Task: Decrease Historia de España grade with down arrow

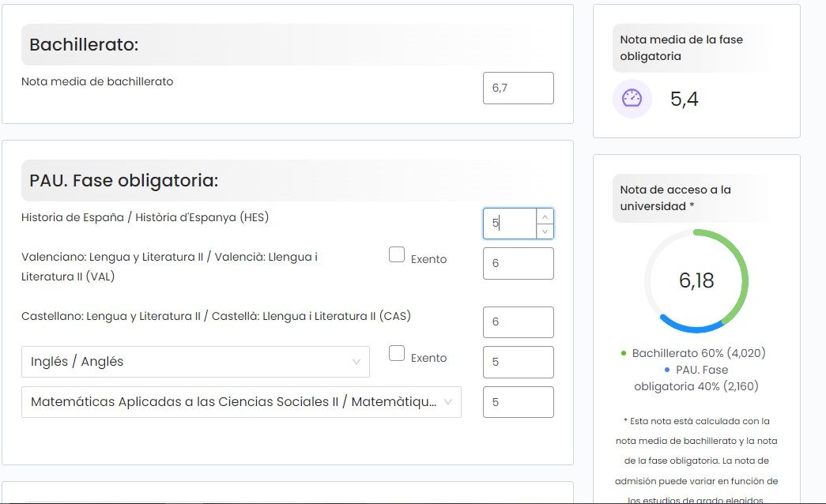Action: (x=545, y=231)
